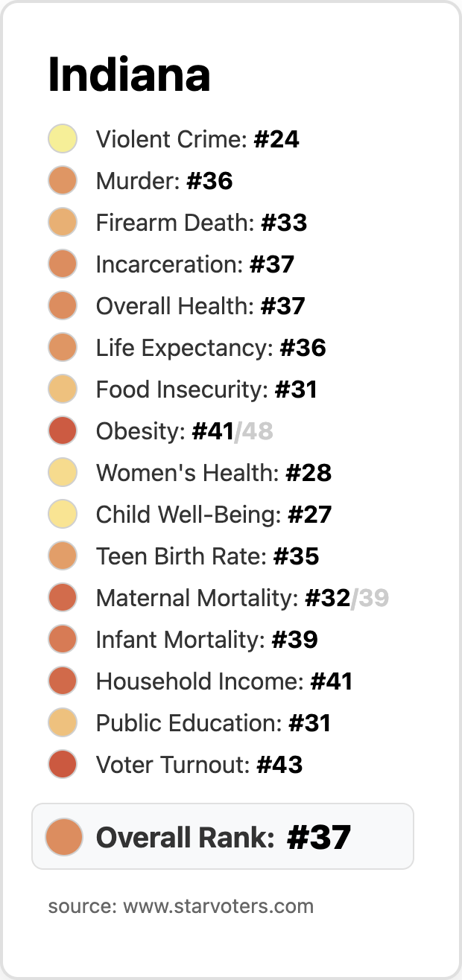The height and width of the screenshot is (980, 462).
Task: Select the Household Income color dot
Action: 63,681
